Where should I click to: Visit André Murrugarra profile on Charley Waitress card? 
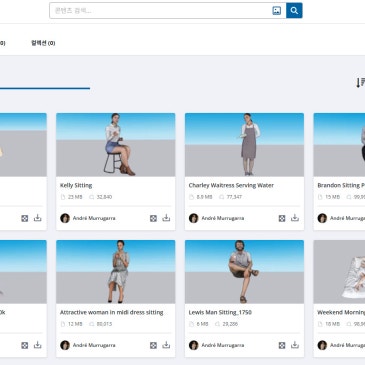coord(223,218)
